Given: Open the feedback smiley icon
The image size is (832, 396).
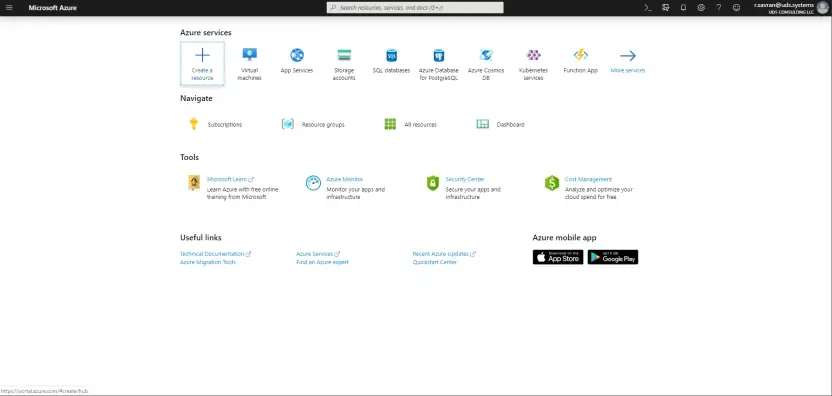Looking at the screenshot, I should tap(736, 8).
